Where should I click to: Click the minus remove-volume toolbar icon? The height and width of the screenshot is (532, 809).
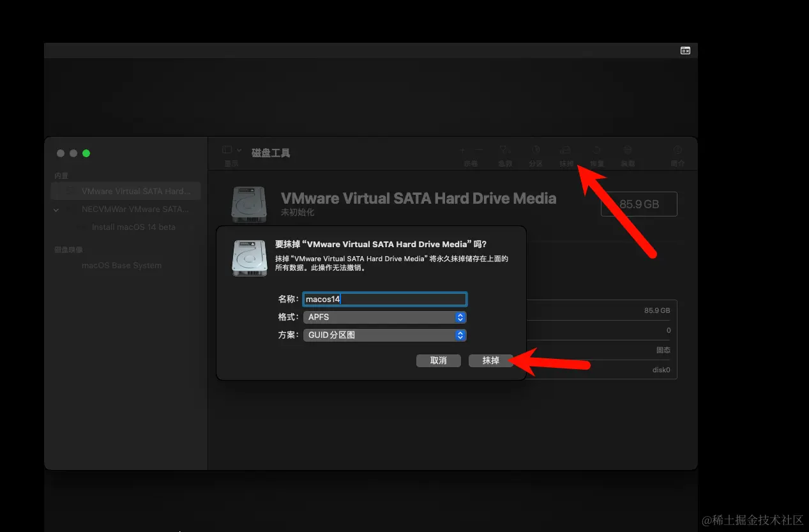pyautogui.click(x=479, y=150)
